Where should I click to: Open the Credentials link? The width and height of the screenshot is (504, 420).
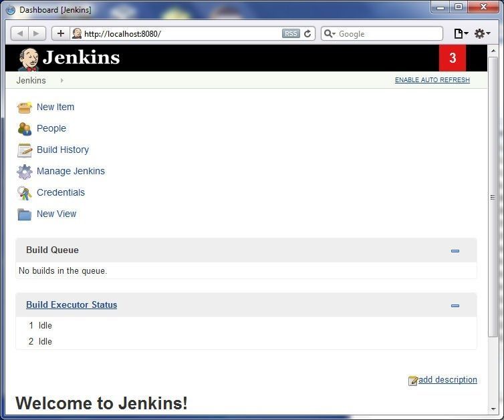click(61, 192)
